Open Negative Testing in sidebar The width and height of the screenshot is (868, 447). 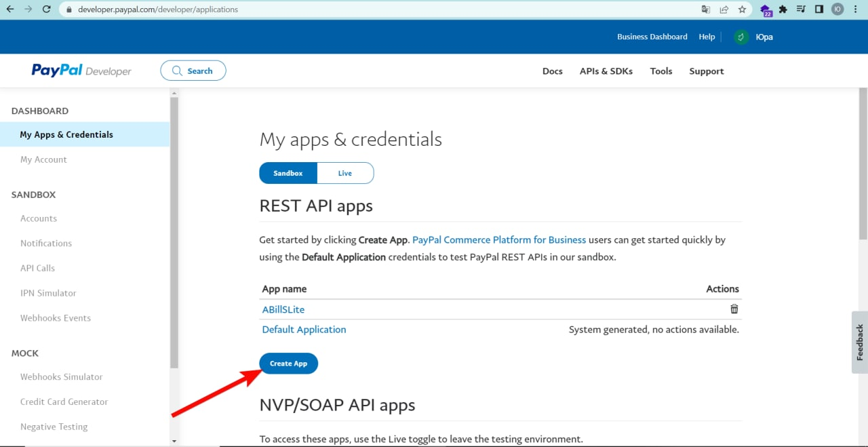pos(54,427)
